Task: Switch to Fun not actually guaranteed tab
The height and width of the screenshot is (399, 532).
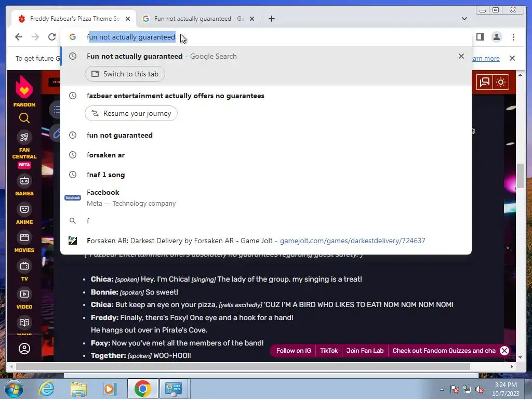Action: (198, 19)
